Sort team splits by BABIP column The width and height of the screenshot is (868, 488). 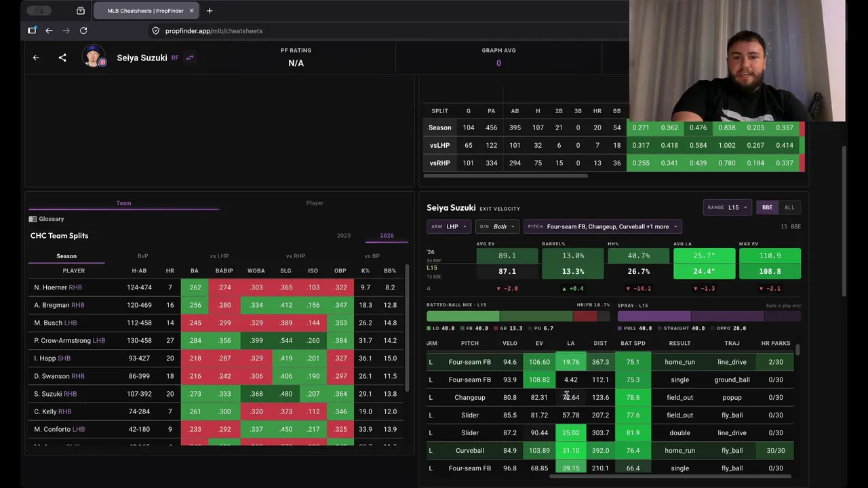click(x=224, y=271)
